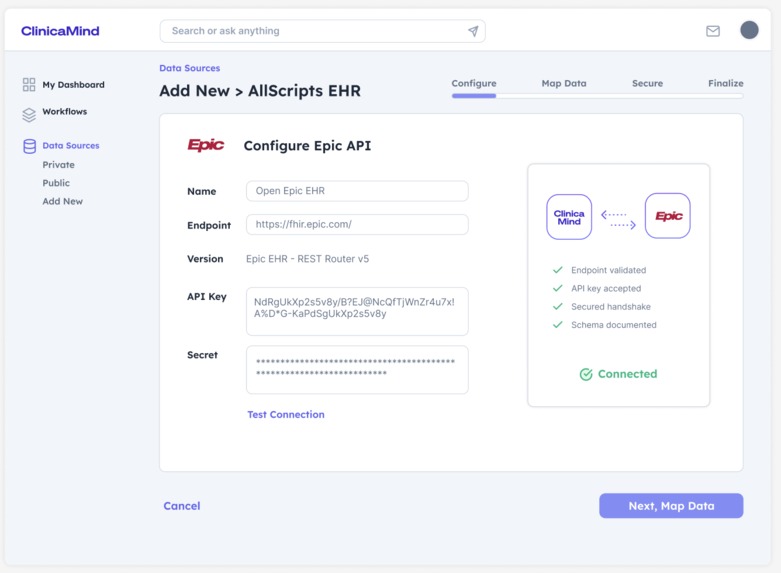Open Workflows in sidebar
This screenshot has height=573, width=781.
click(x=65, y=112)
